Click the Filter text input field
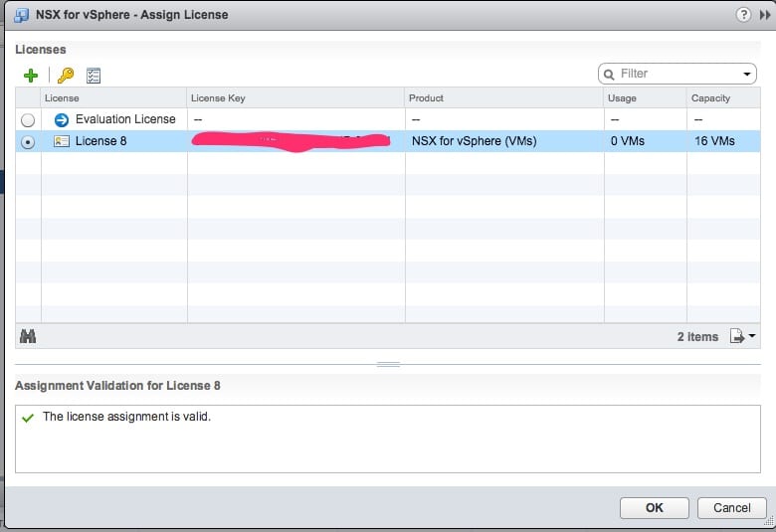This screenshot has width=776, height=532. [679, 74]
